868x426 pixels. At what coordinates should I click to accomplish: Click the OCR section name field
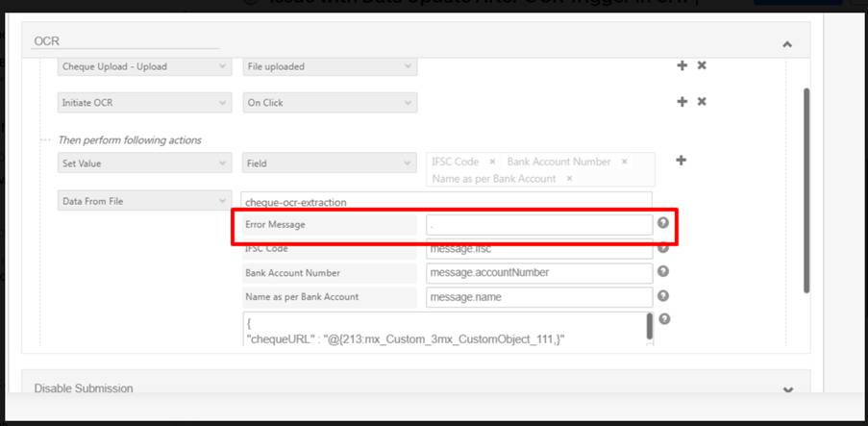click(x=125, y=41)
